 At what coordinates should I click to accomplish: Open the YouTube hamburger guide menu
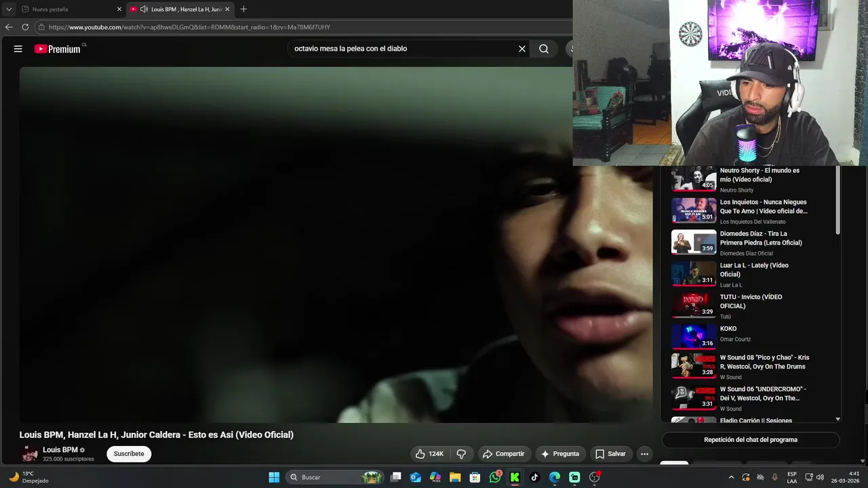pyautogui.click(x=18, y=49)
